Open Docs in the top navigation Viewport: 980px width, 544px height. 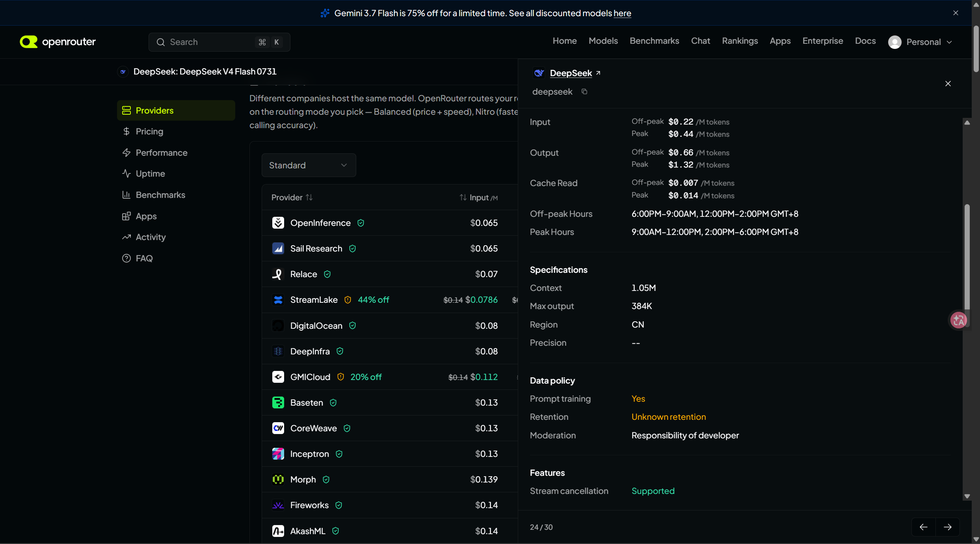[x=865, y=41]
